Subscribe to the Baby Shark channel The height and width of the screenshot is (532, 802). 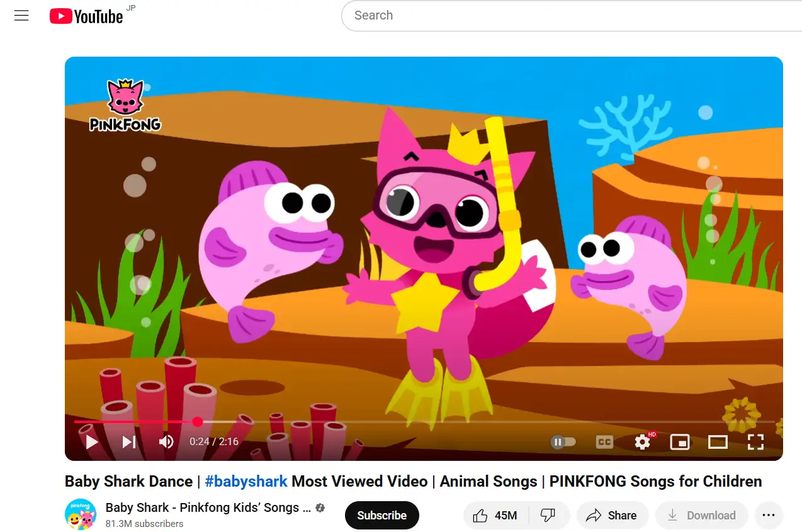point(381,515)
